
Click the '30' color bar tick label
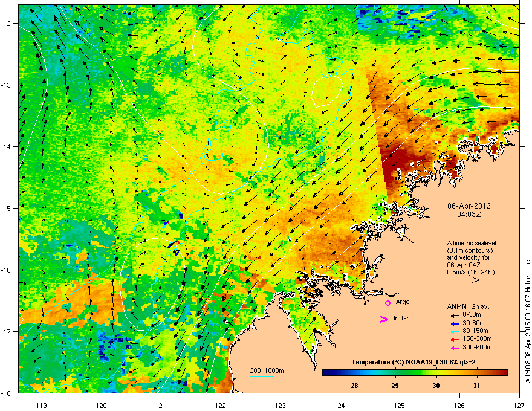436,386
